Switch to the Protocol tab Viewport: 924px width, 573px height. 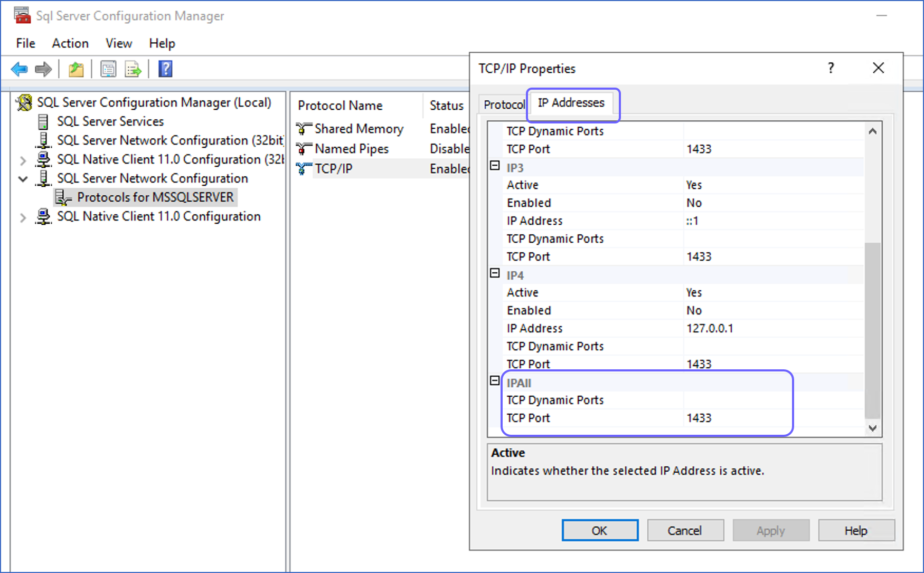(x=504, y=104)
